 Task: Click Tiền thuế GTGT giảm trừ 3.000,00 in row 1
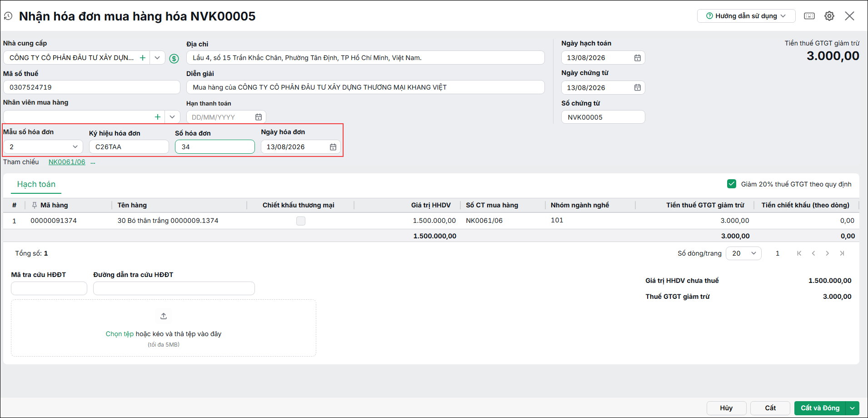point(735,221)
